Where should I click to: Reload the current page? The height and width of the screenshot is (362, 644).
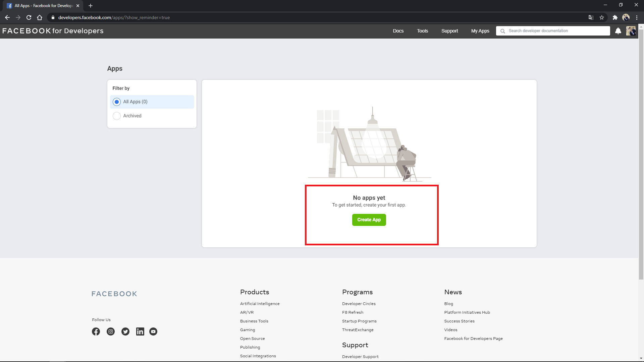[29, 17]
